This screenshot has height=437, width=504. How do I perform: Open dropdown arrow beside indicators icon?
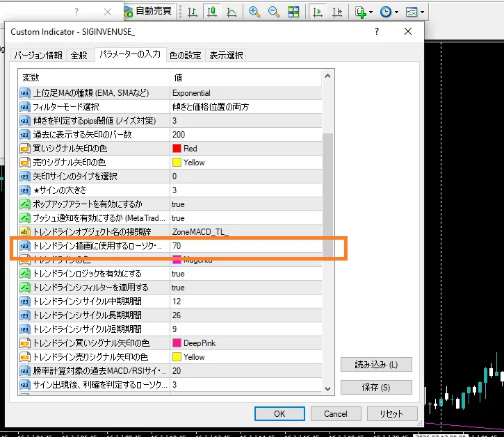point(371,13)
